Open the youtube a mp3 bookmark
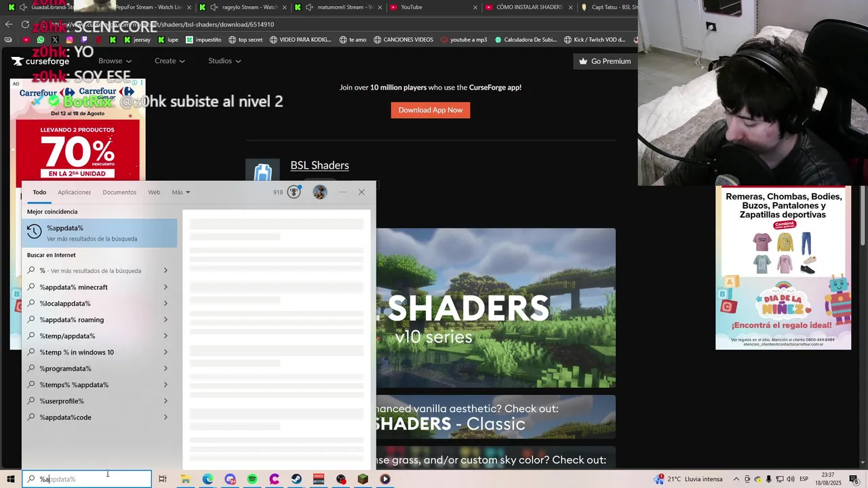This screenshot has width=868, height=488. click(x=463, y=40)
